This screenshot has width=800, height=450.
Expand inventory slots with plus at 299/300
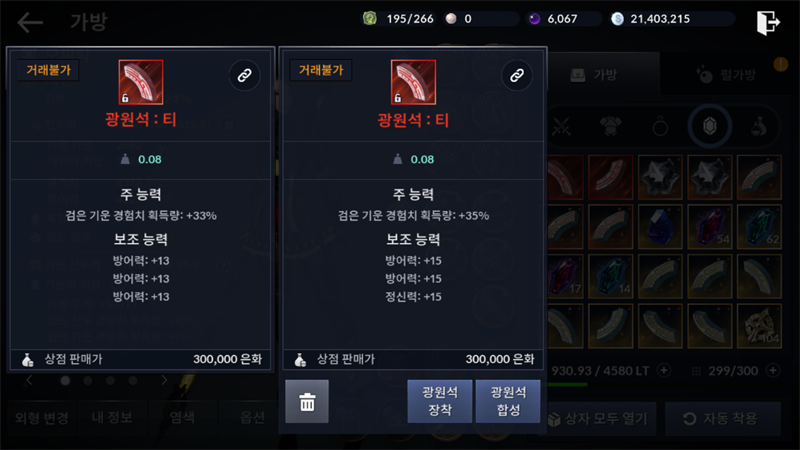pos(773,370)
